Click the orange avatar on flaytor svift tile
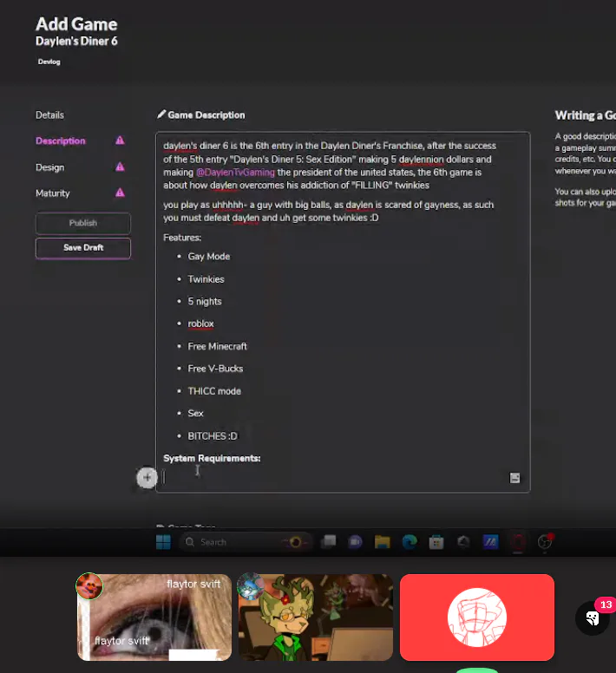 [89, 586]
